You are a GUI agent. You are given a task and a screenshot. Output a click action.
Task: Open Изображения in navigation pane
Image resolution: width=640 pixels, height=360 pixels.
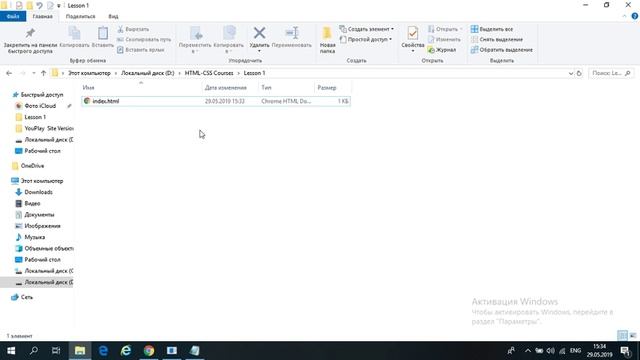[42, 226]
